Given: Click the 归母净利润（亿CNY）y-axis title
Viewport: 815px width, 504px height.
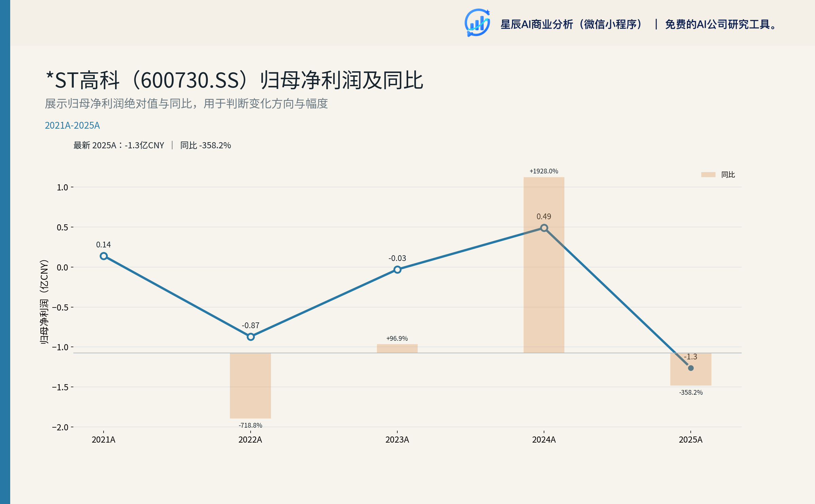Looking at the screenshot, I should click(44, 302).
